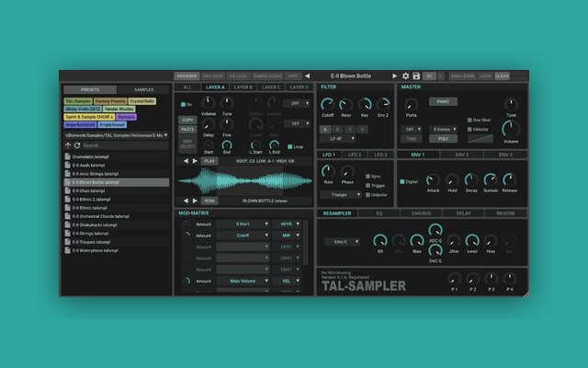Select next sample above the waveform
588x368 pixels.
pyautogui.click(x=195, y=161)
